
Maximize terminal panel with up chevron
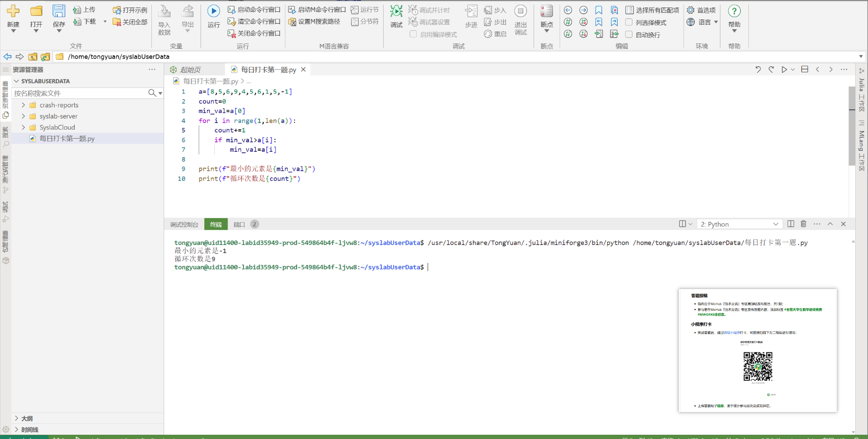[x=830, y=224]
